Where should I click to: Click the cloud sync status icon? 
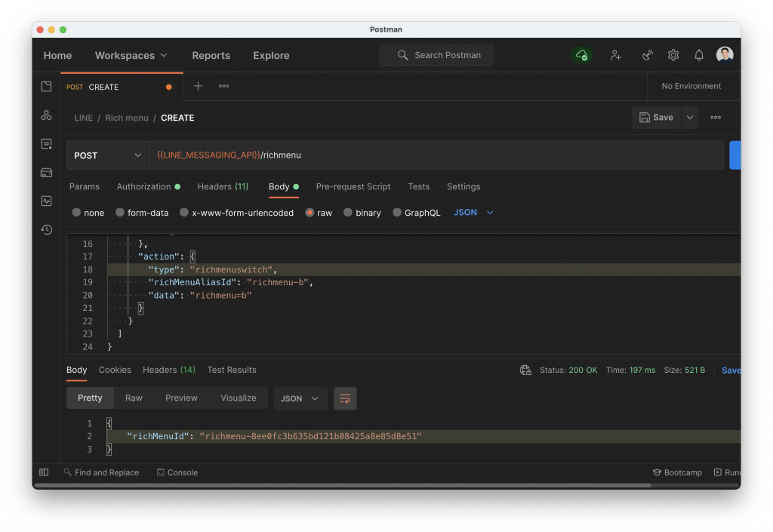[x=582, y=55]
